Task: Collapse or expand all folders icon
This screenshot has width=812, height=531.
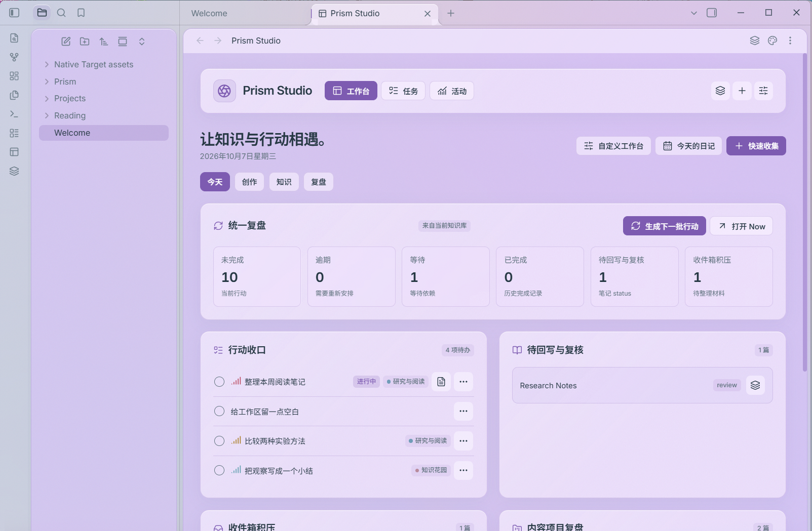Action: pyautogui.click(x=142, y=42)
